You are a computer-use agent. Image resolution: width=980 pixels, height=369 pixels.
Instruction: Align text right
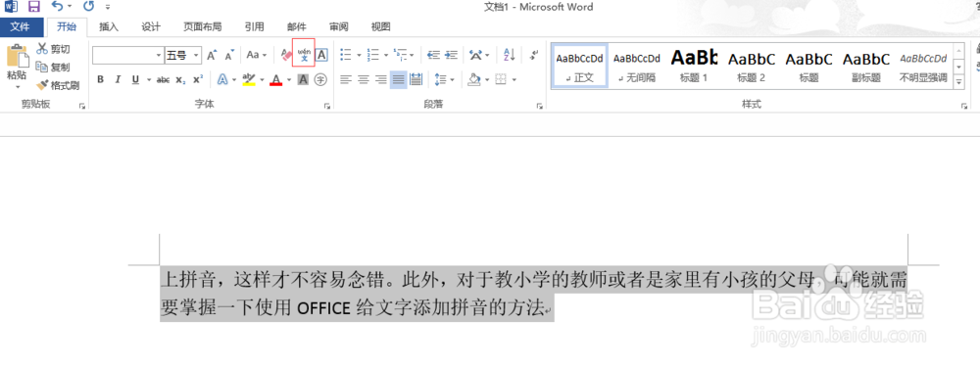[x=380, y=79]
